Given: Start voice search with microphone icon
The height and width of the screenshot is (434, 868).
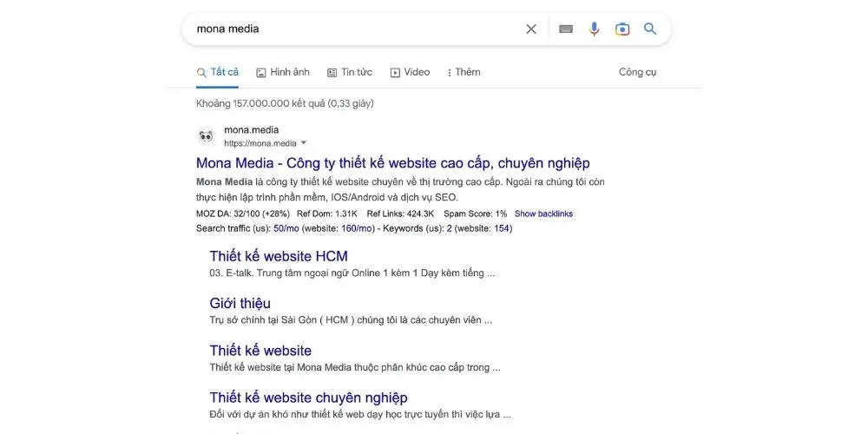Looking at the screenshot, I should (594, 29).
